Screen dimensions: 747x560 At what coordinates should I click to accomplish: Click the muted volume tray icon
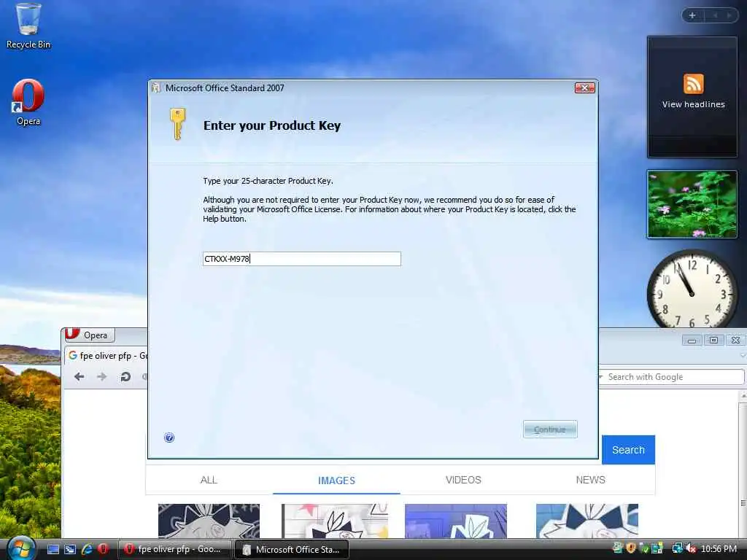pyautogui.click(x=691, y=548)
